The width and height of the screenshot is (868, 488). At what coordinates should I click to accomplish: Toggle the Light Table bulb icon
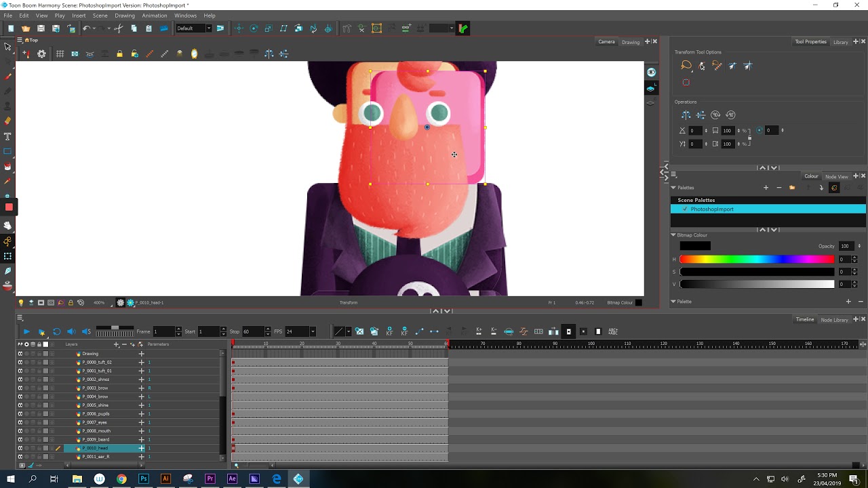point(21,302)
